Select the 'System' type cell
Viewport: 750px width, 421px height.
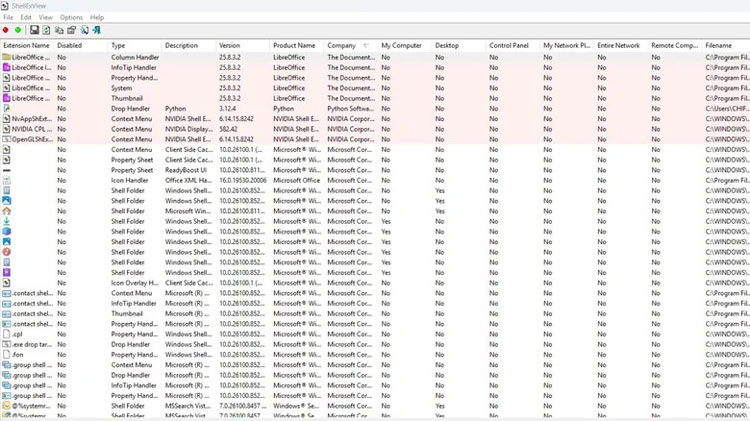click(x=121, y=88)
